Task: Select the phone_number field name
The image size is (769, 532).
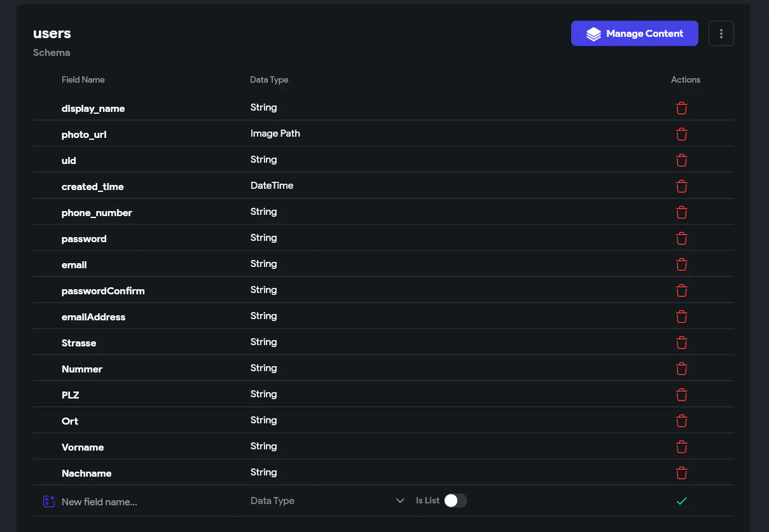Action: [x=97, y=213]
